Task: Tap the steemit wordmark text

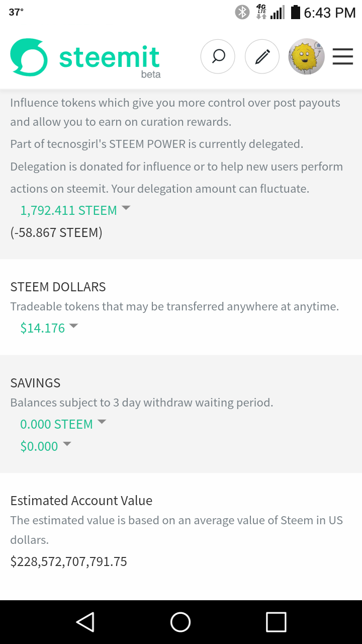Action: coord(109,57)
